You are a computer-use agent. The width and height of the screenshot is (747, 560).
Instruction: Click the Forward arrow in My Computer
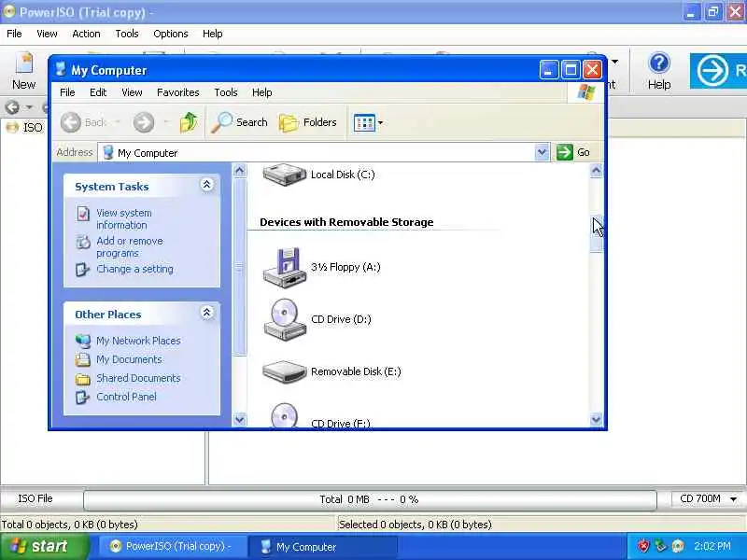[x=144, y=122]
